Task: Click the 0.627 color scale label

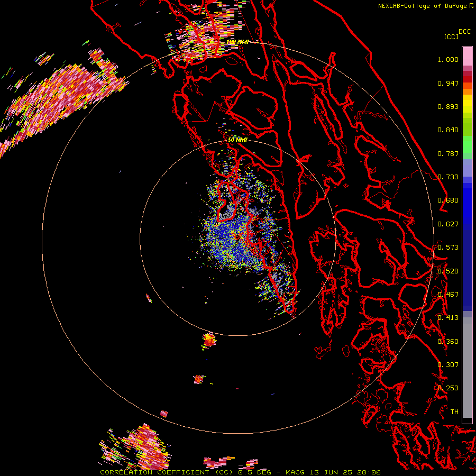Action: pyautogui.click(x=448, y=224)
